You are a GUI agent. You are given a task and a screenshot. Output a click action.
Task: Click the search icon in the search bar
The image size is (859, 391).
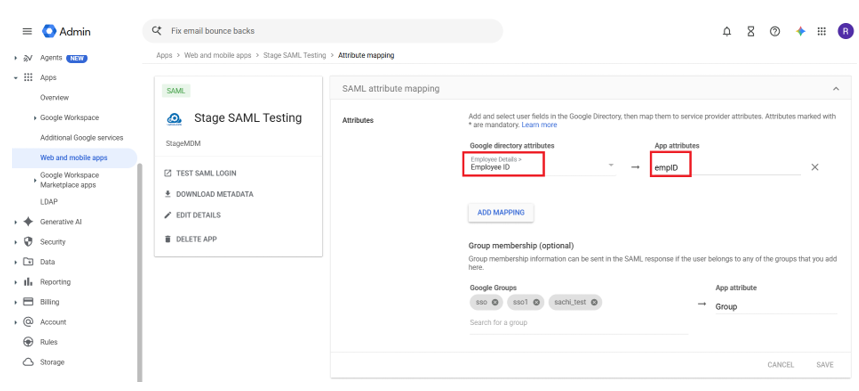(x=157, y=31)
